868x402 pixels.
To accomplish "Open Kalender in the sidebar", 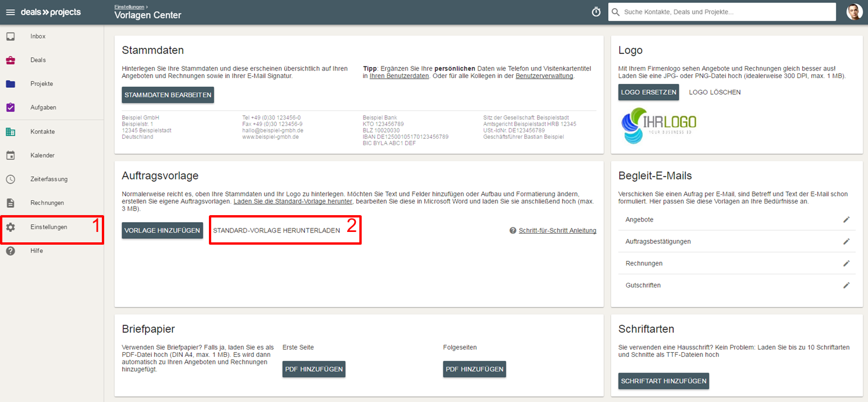I will click(x=43, y=156).
